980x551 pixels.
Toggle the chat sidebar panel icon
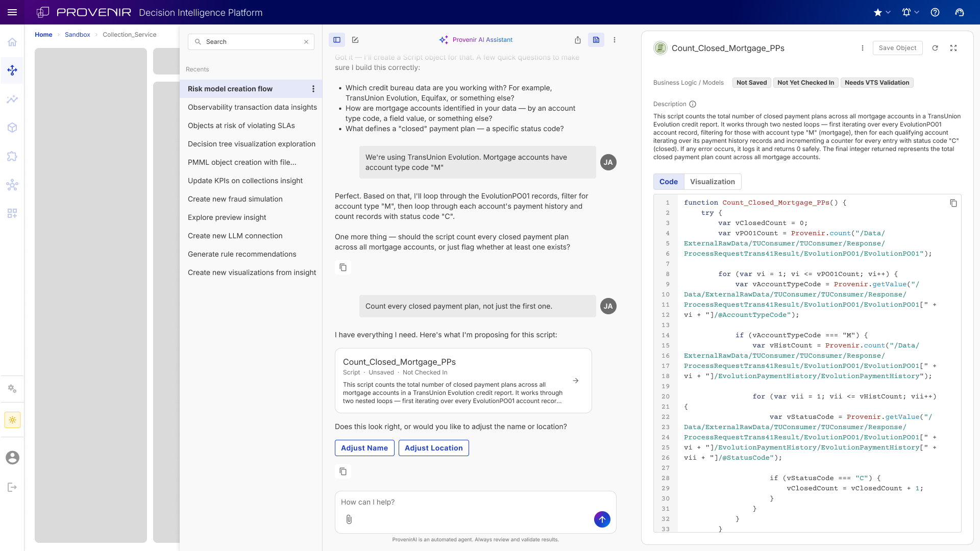click(337, 40)
